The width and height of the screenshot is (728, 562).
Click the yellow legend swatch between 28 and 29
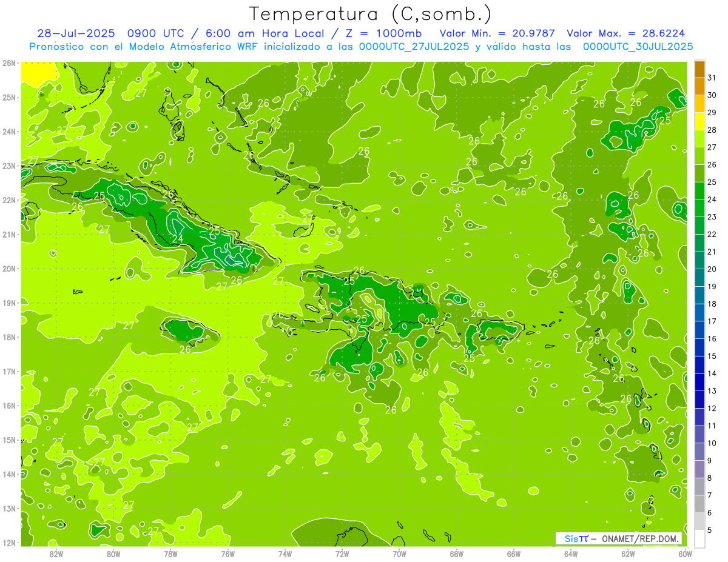click(x=699, y=121)
